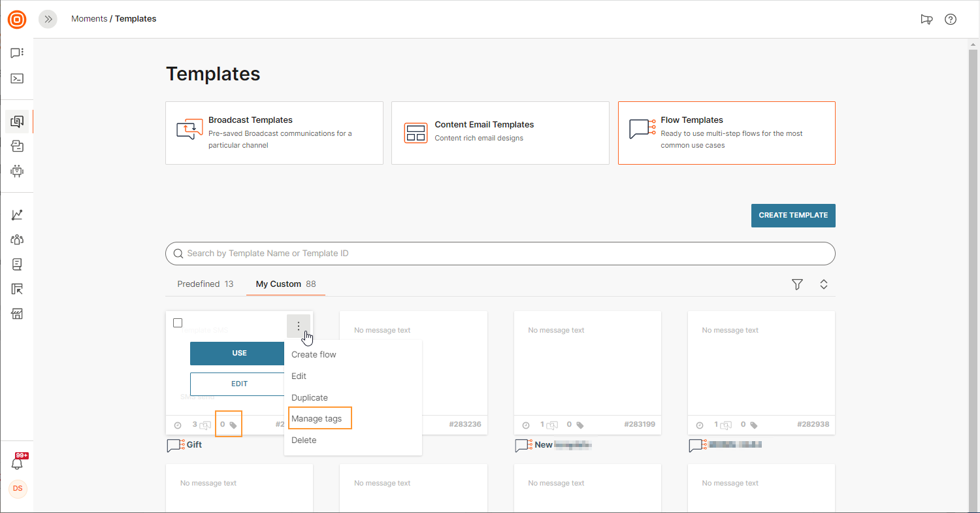Click the three-dot menu on Gift template
Viewport: 980px width, 513px height.
coord(299,325)
